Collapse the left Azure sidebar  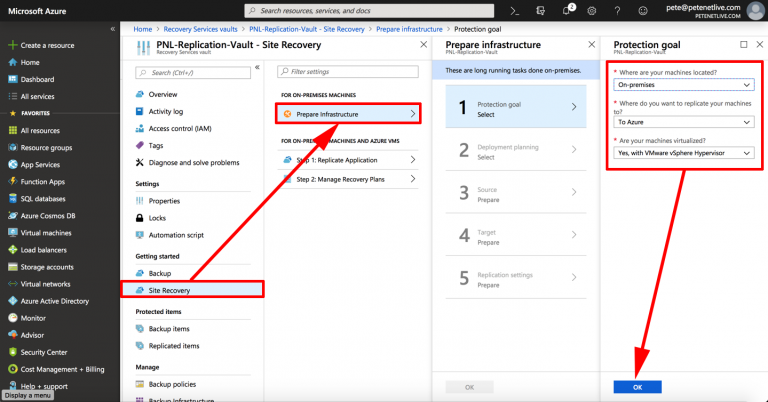pyautogui.click(x=113, y=29)
